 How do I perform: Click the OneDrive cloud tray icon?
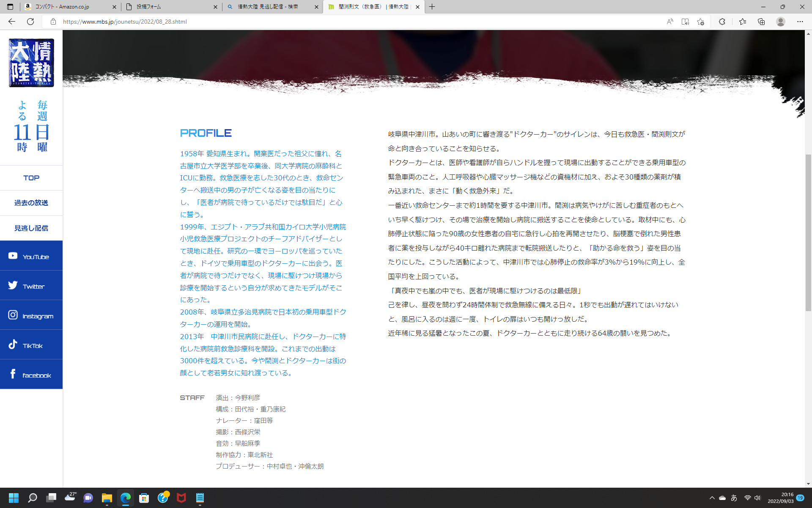coord(722,498)
